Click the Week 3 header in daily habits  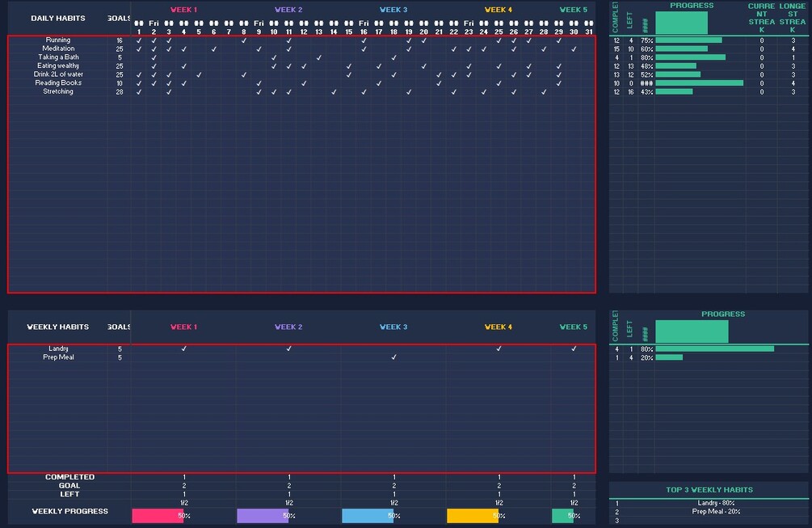click(x=393, y=10)
